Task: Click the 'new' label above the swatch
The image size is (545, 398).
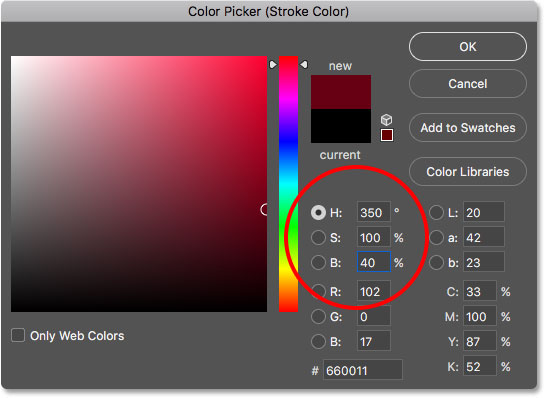Action: [x=340, y=66]
